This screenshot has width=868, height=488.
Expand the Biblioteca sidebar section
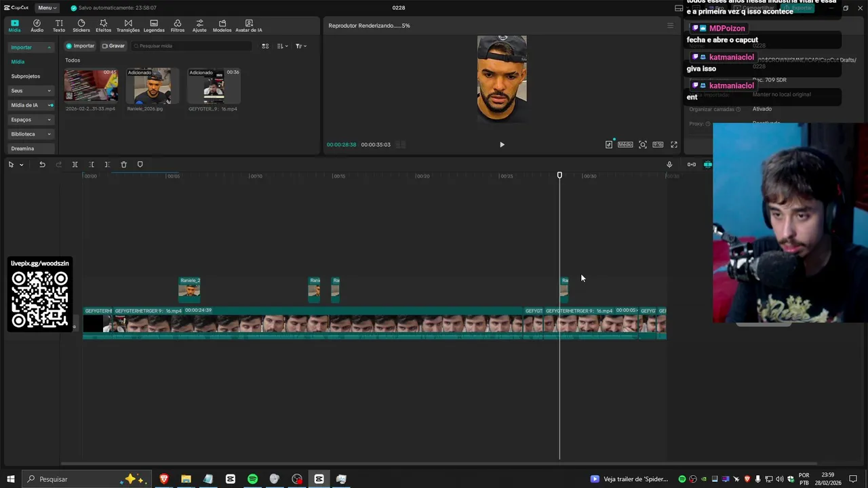(31, 134)
